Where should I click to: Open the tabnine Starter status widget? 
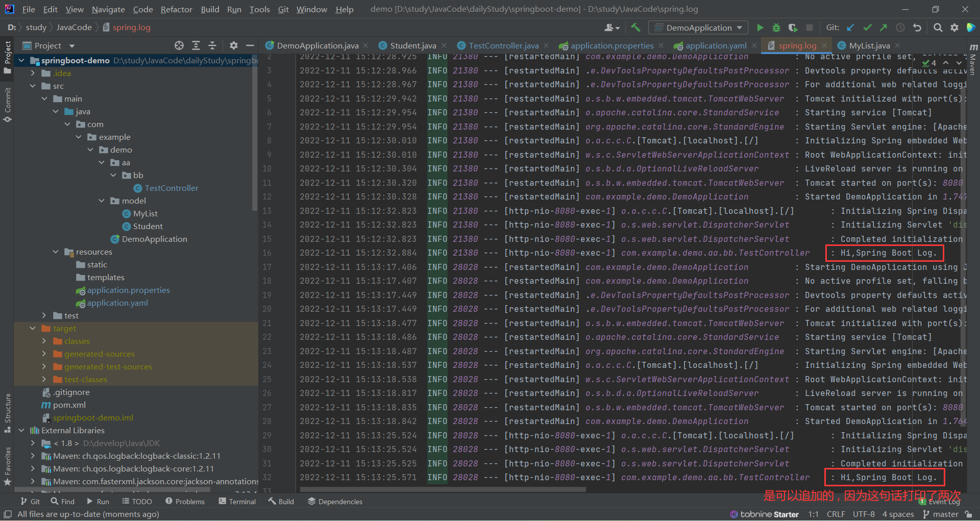pos(764,514)
